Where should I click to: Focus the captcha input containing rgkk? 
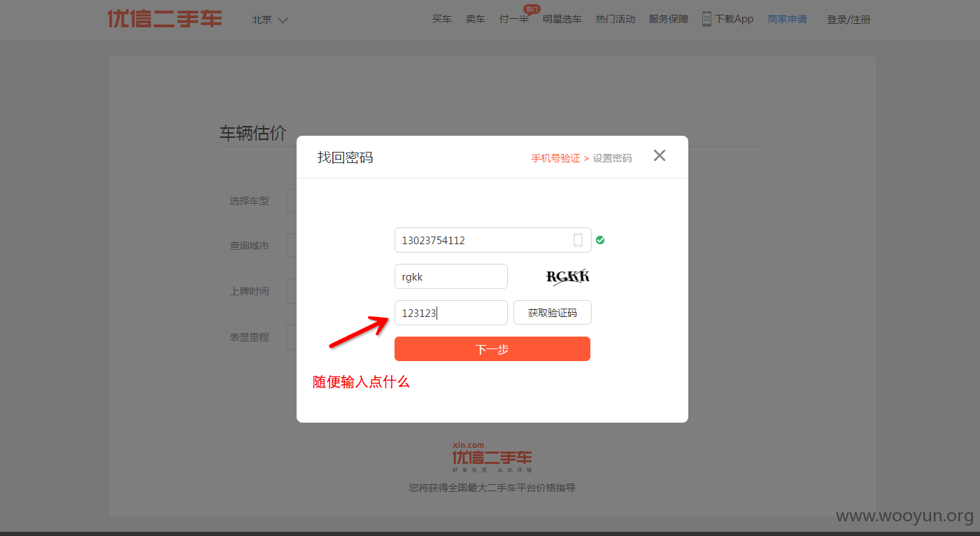pyautogui.click(x=451, y=276)
